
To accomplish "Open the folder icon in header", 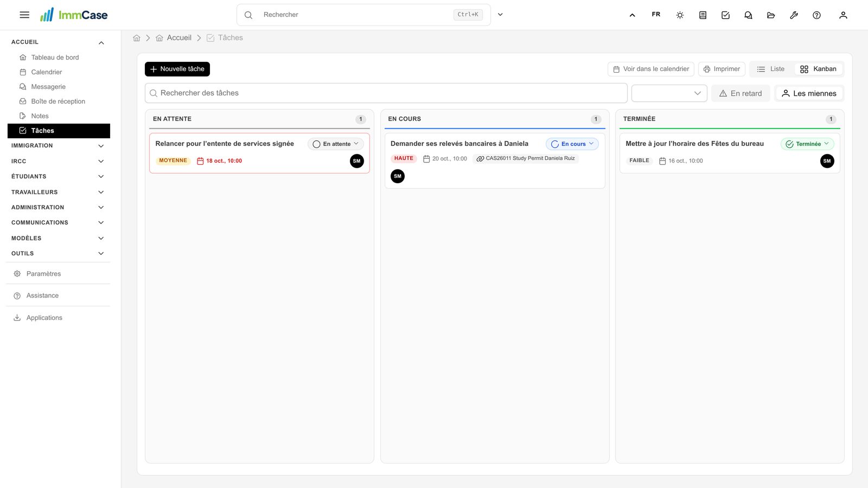I will click(771, 15).
